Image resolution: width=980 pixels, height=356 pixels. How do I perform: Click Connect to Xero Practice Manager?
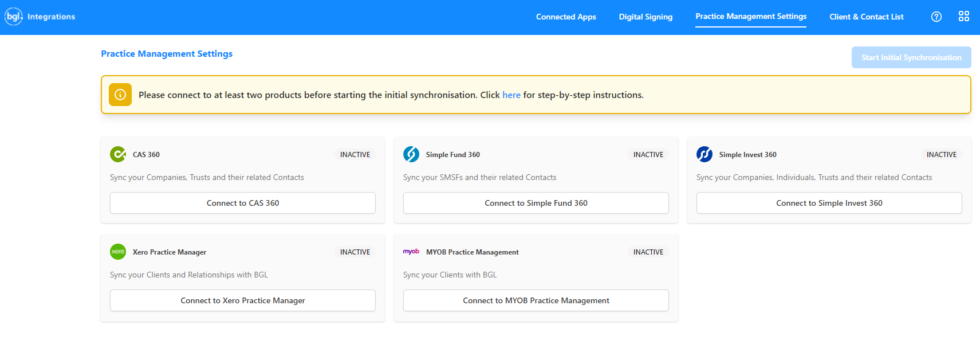point(243,300)
